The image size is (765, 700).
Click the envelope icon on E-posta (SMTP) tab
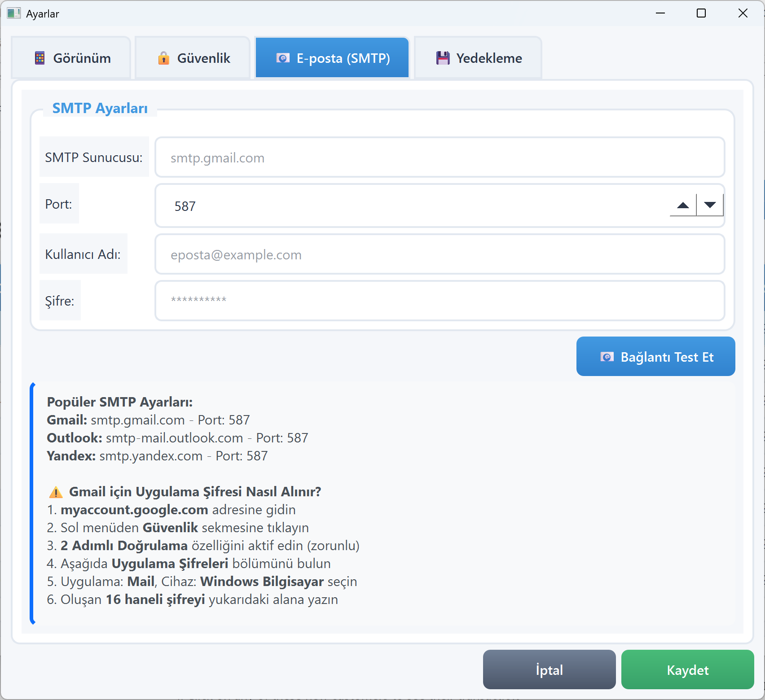point(282,58)
